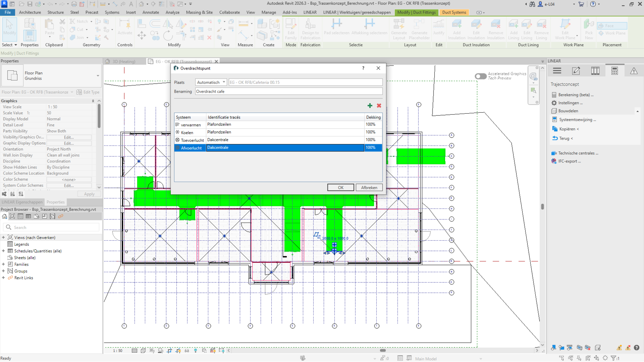Click the red X delete-row icon
Image resolution: width=644 pixels, height=362 pixels.
[379, 106]
